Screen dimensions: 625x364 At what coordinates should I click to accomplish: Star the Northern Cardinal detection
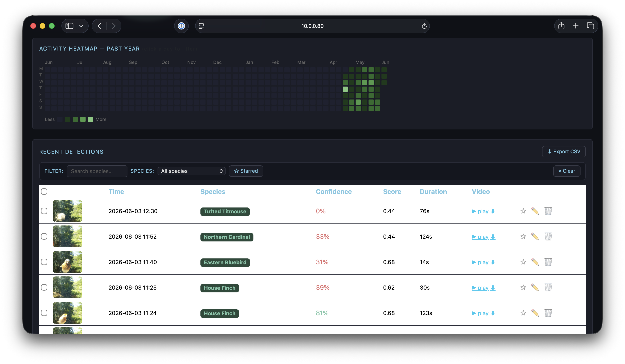click(x=523, y=237)
